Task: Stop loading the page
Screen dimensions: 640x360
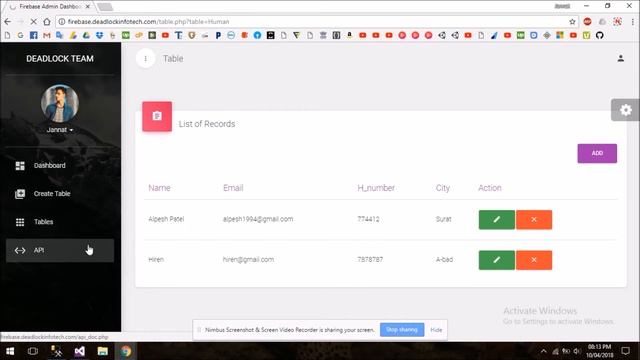Action: coord(33,22)
